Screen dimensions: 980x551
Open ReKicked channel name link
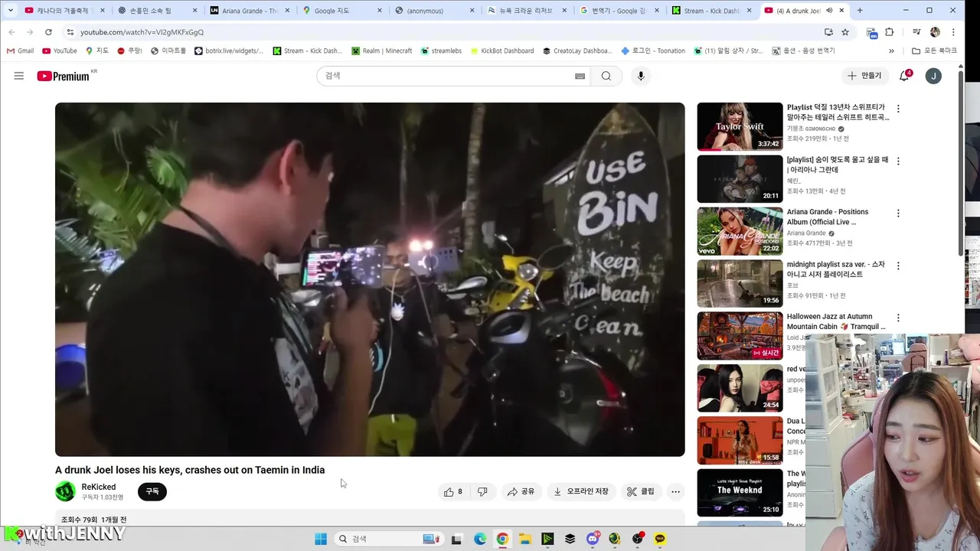(99, 487)
